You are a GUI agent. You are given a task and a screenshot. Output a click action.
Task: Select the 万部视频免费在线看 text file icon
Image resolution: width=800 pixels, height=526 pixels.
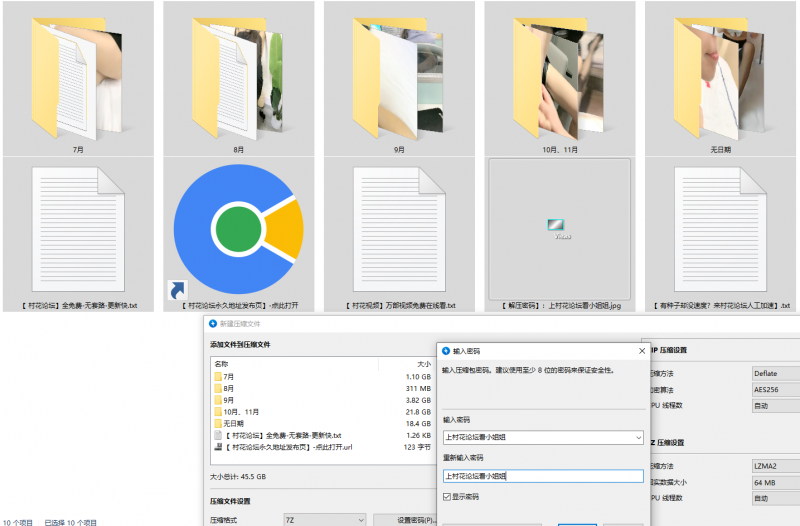click(398, 228)
